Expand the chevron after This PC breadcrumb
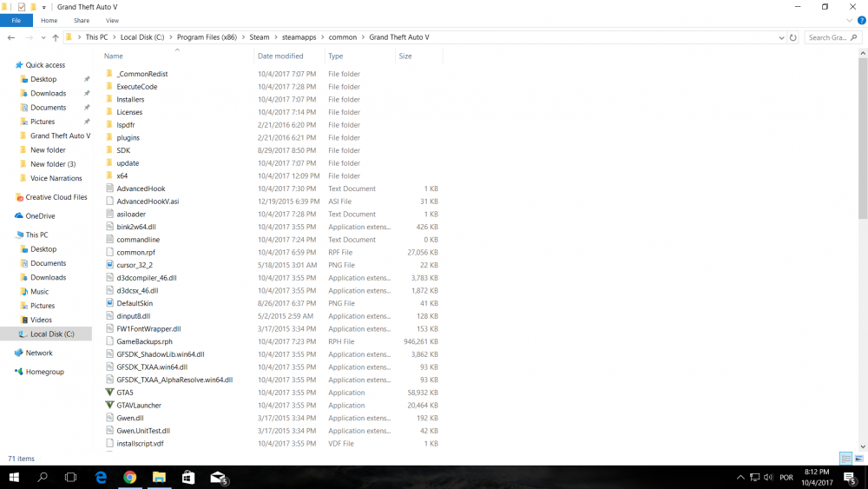 pyautogui.click(x=114, y=37)
